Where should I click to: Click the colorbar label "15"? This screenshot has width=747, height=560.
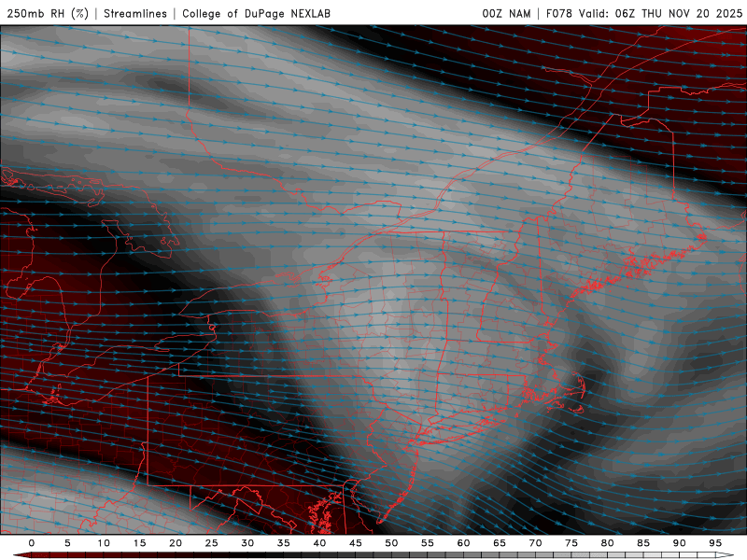tap(139, 543)
